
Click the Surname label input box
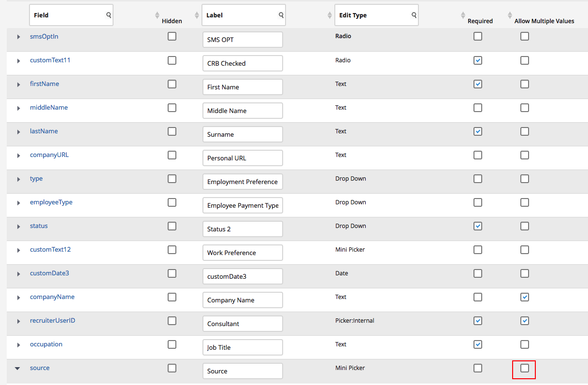[x=242, y=134]
